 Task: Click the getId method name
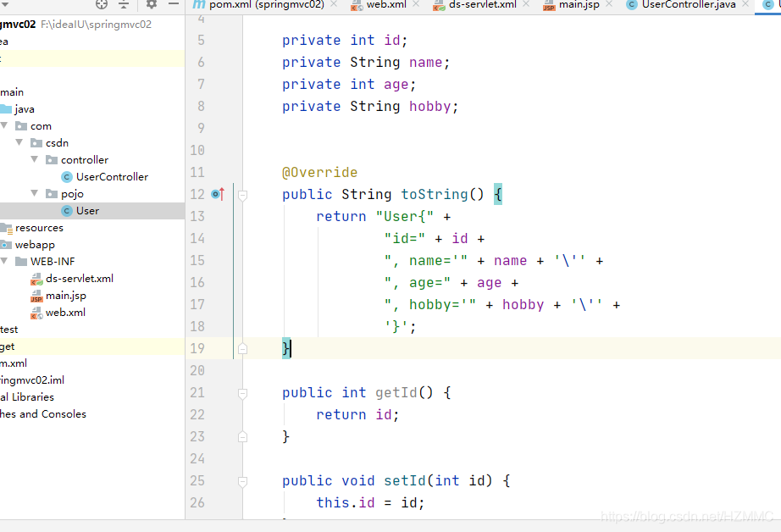click(x=396, y=392)
